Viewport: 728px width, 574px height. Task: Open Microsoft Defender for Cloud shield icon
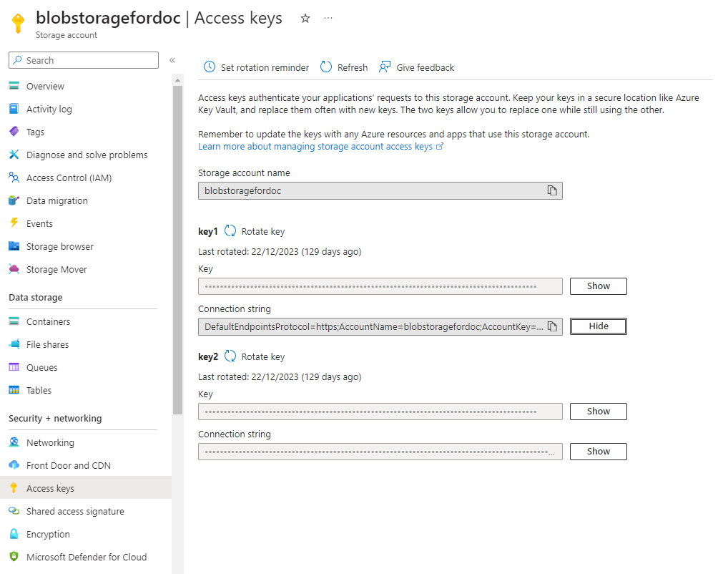point(14,556)
